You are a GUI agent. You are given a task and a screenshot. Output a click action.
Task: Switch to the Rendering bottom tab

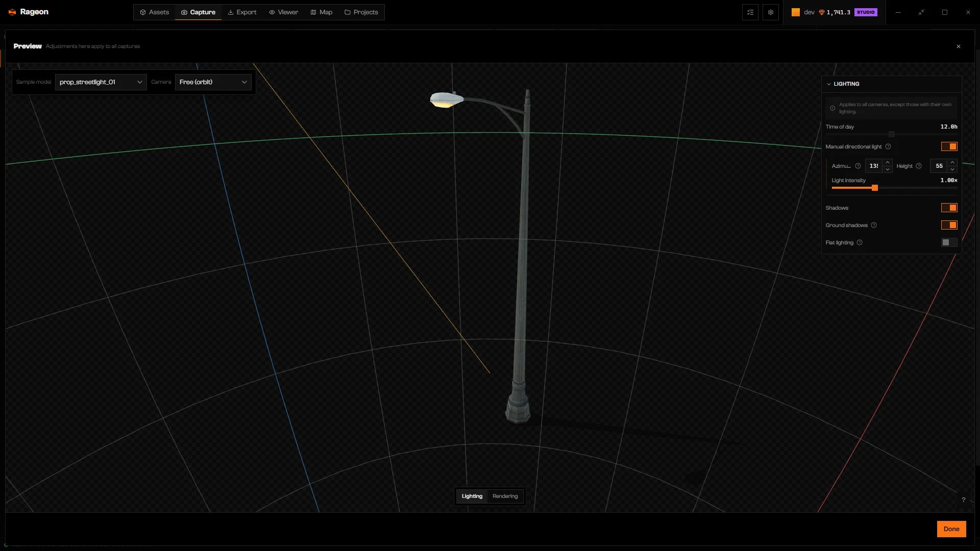[x=505, y=496]
